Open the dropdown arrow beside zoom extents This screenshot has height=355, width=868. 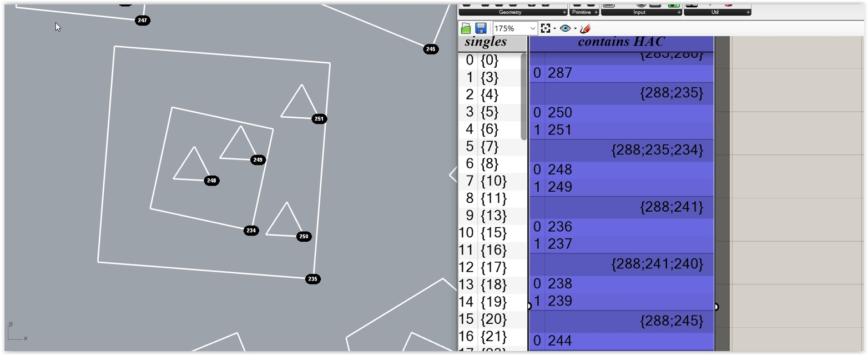point(555,28)
